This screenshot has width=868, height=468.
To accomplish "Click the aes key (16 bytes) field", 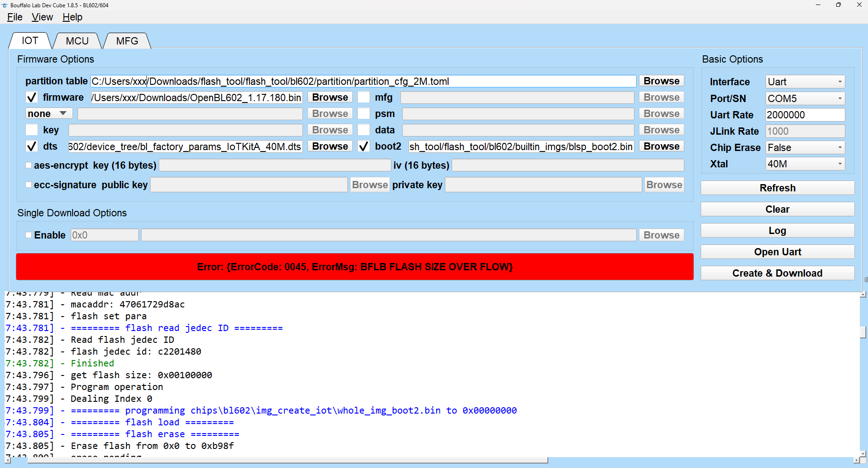I will 275,165.
